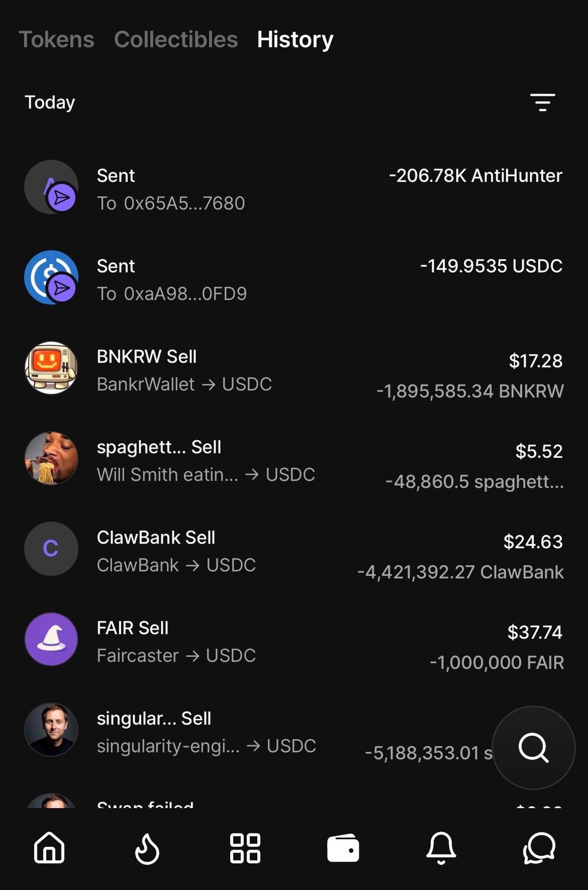Screen dimensions: 588x890
Task: Open the AntiHunter sent transaction
Action: coord(294,189)
